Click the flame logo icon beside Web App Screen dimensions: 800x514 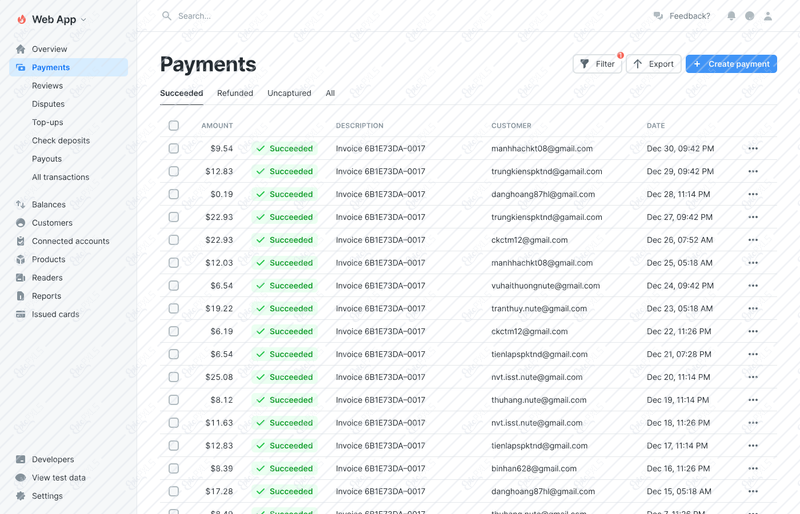pyautogui.click(x=21, y=19)
